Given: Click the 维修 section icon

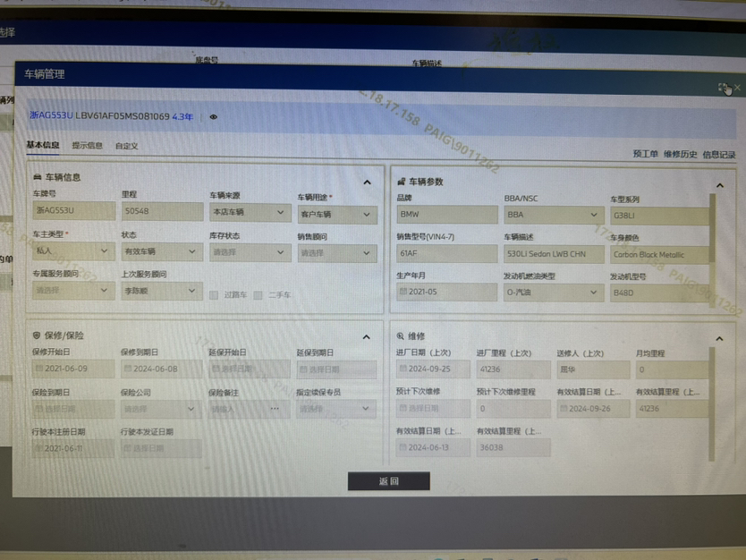Looking at the screenshot, I should [401, 336].
